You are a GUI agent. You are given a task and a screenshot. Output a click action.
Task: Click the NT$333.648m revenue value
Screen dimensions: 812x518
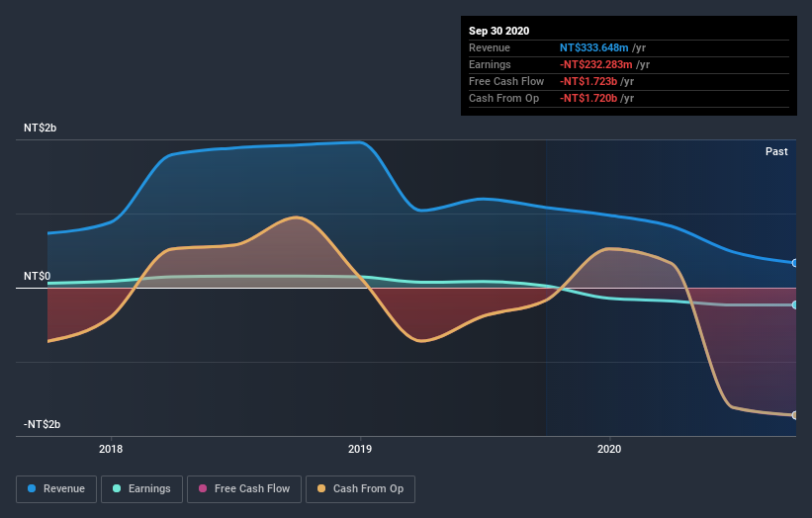pos(594,47)
